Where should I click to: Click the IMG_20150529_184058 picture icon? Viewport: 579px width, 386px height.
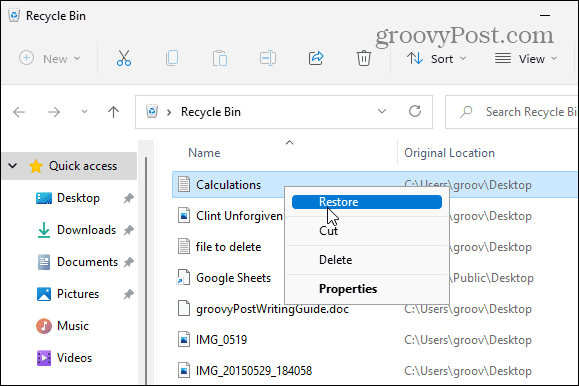184,370
